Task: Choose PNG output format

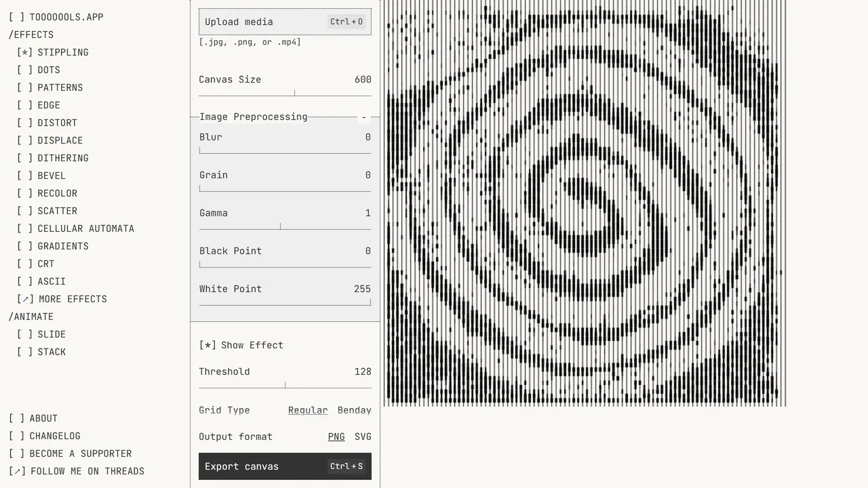Action: click(336, 436)
